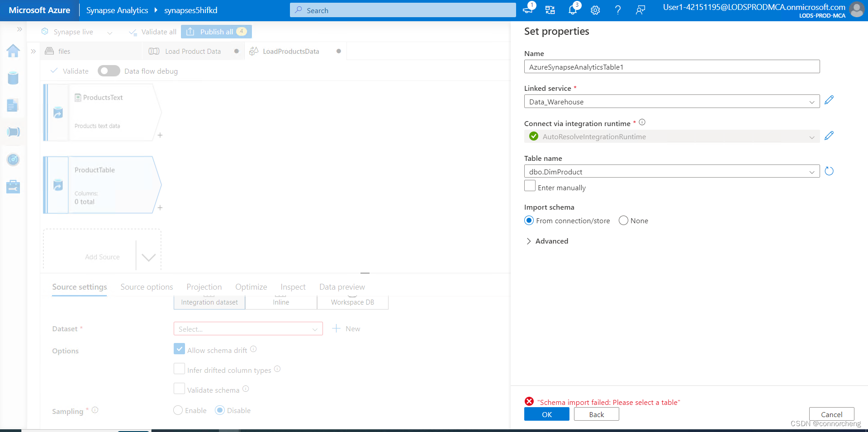Click the ProductTable source node icon
Image resolution: width=868 pixels, height=432 pixels.
pos(58,185)
